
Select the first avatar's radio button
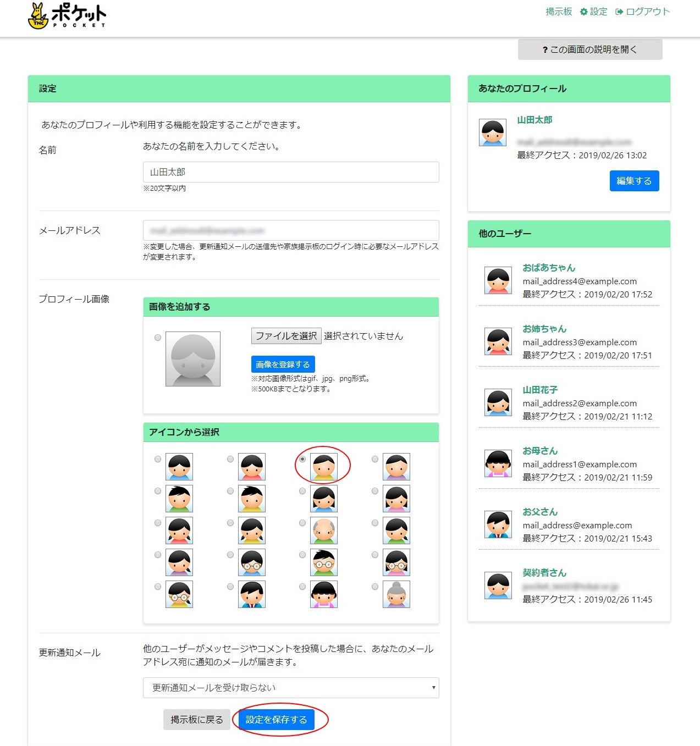[x=158, y=459]
